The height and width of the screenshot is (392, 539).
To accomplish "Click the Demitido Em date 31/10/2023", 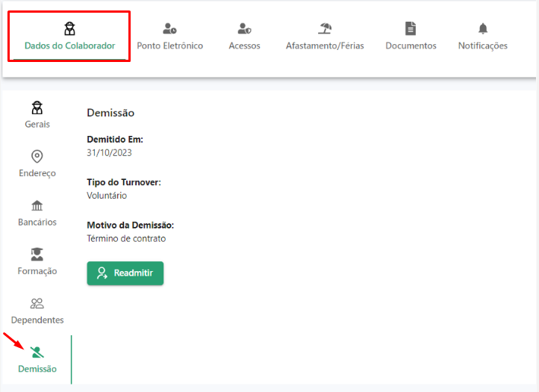I will click(109, 152).
